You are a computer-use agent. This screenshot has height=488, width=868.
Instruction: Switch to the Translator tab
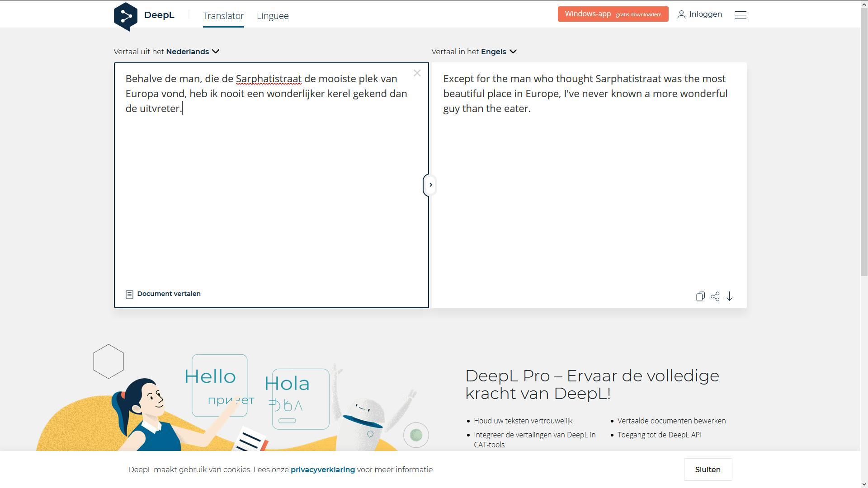(223, 16)
